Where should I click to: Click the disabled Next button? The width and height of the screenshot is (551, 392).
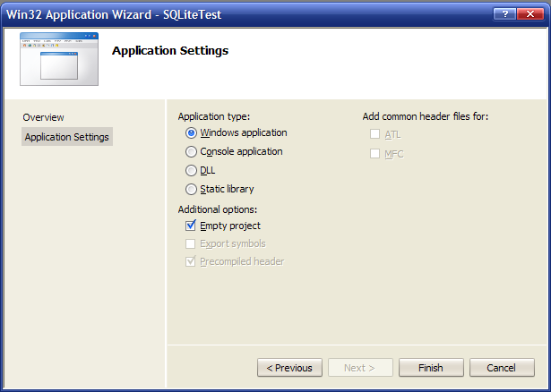[360, 368]
